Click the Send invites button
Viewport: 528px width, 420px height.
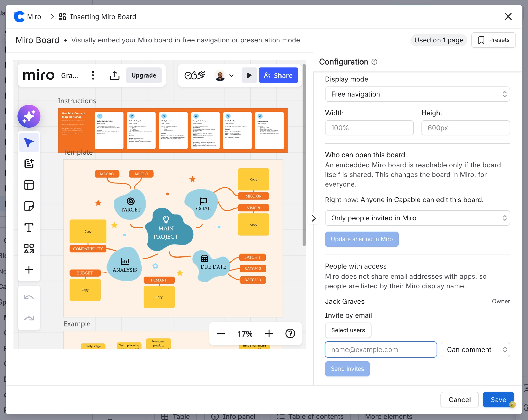tap(347, 369)
